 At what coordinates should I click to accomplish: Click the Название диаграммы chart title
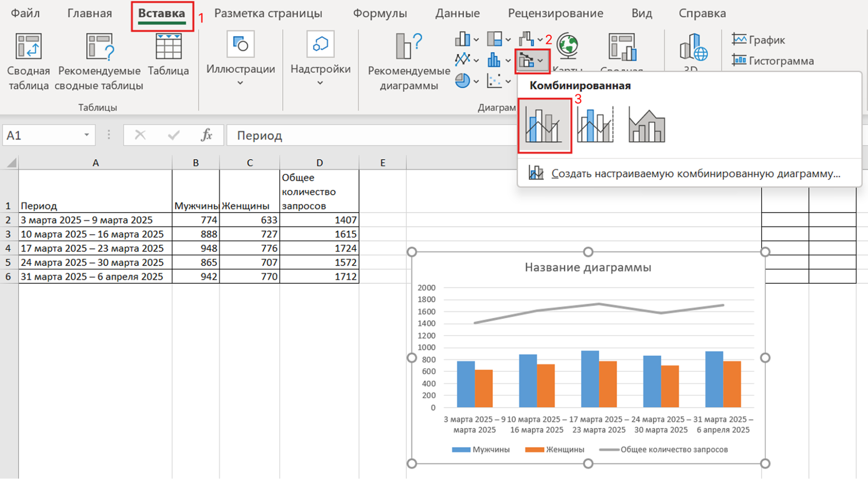588,267
